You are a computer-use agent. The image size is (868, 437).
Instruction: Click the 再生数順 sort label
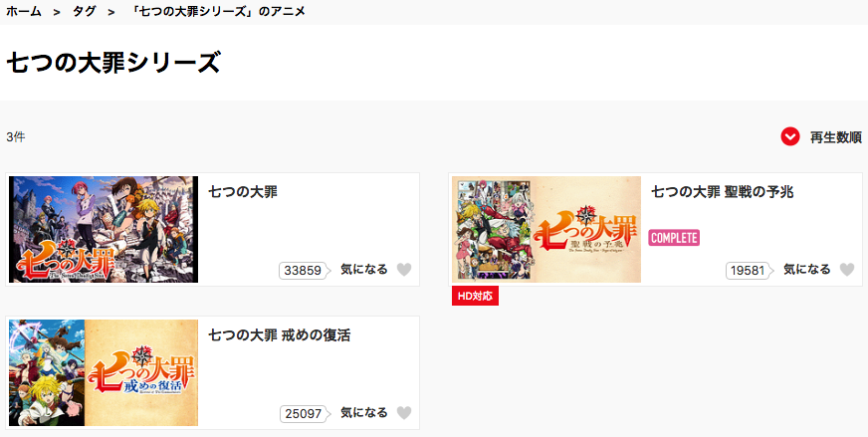[x=836, y=136]
